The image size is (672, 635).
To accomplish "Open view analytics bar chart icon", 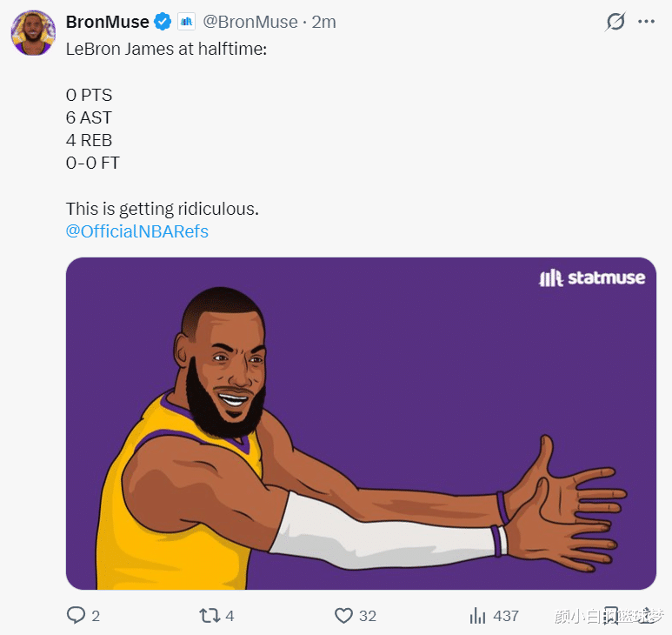I will click(477, 616).
